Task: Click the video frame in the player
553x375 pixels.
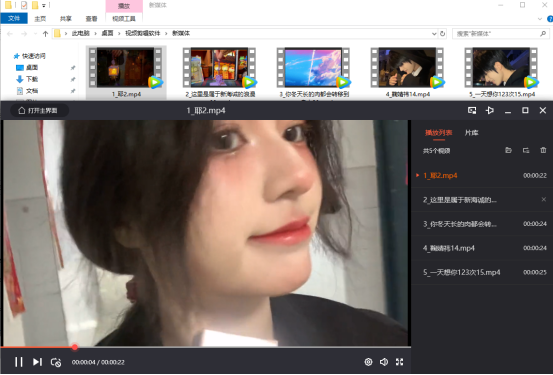Action: 207,233
